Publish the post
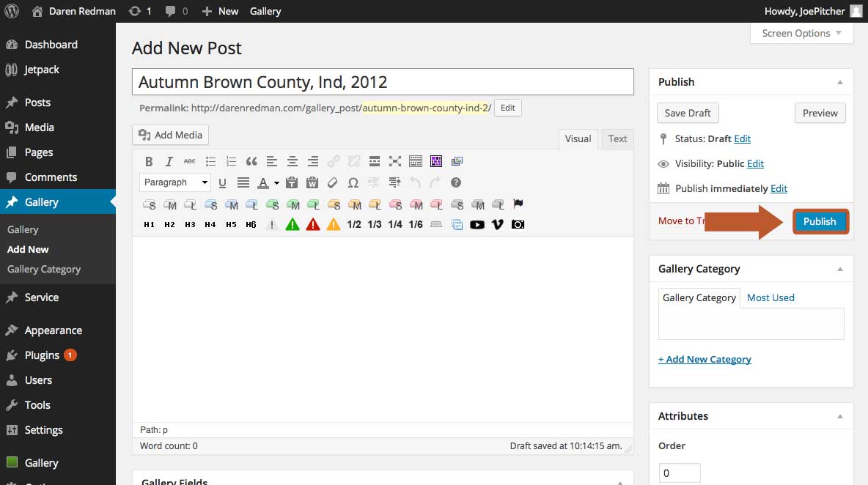This screenshot has height=485, width=868. click(820, 221)
